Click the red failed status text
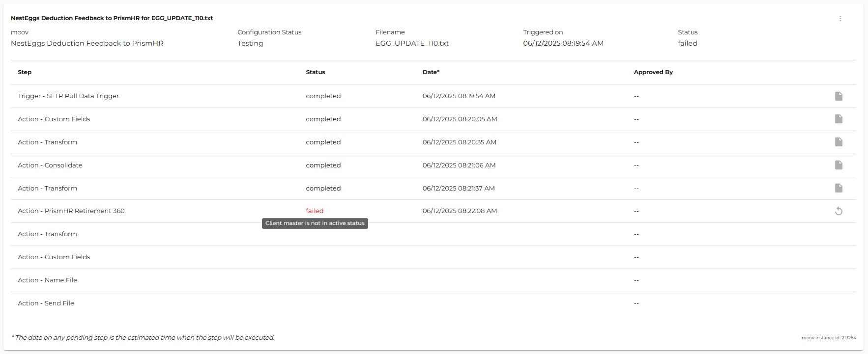The image size is (868, 354). click(x=315, y=211)
